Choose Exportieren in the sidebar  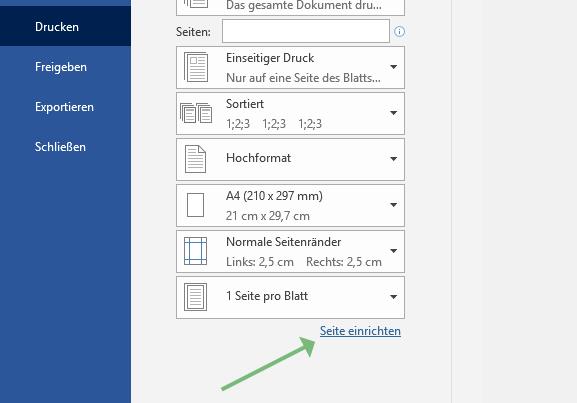[64, 107]
